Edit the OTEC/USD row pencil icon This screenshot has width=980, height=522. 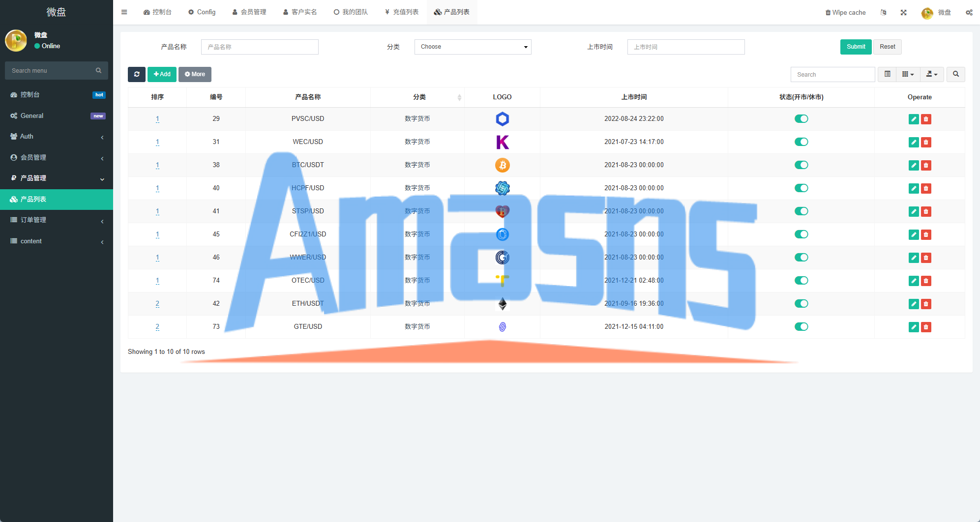pos(914,281)
